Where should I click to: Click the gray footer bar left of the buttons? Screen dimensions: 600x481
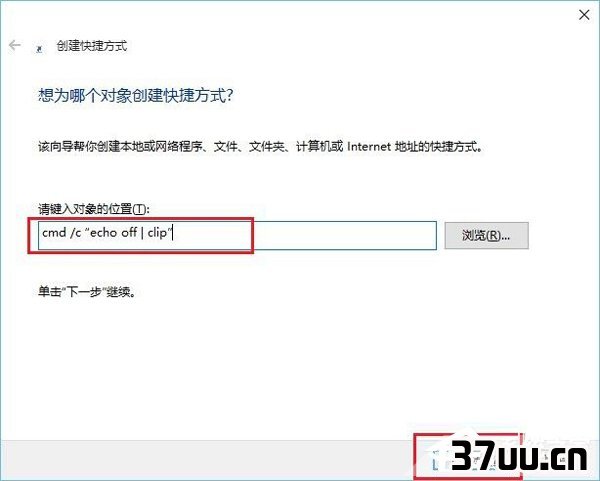click(x=207, y=458)
